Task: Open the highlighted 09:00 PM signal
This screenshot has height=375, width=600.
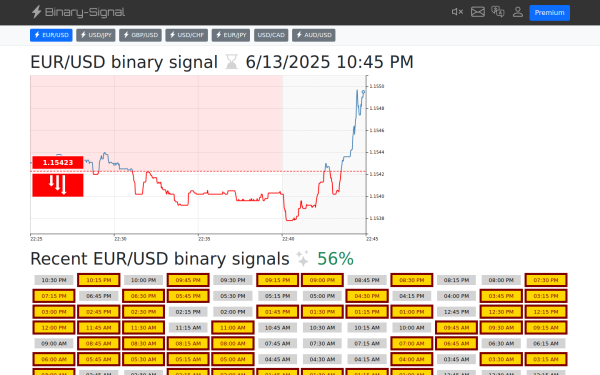Action: click(322, 280)
